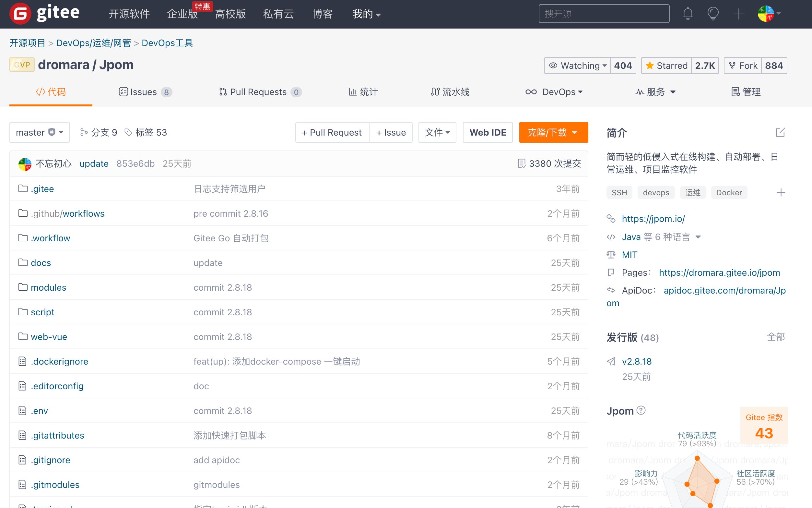The height and width of the screenshot is (508, 812).
Task: Open the 流水线 tab
Action: pyautogui.click(x=450, y=92)
